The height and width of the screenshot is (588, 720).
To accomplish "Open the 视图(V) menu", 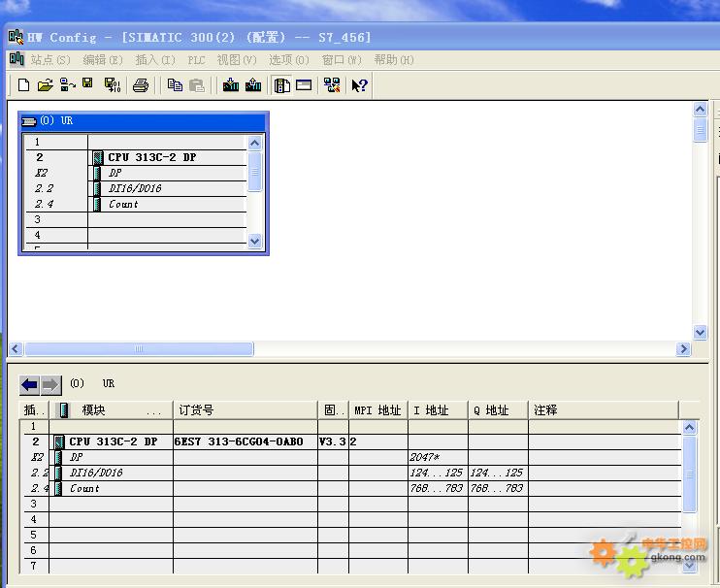I will click(237, 59).
